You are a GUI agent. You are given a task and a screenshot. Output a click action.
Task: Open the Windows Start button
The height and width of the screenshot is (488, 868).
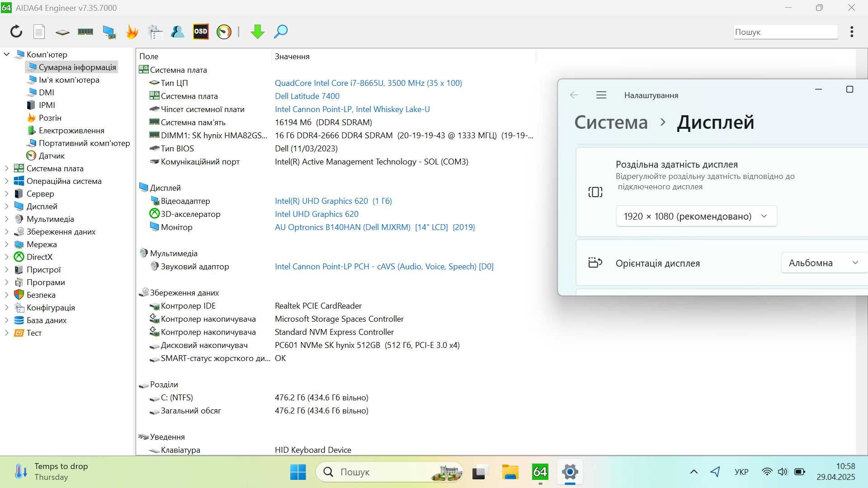(x=298, y=472)
